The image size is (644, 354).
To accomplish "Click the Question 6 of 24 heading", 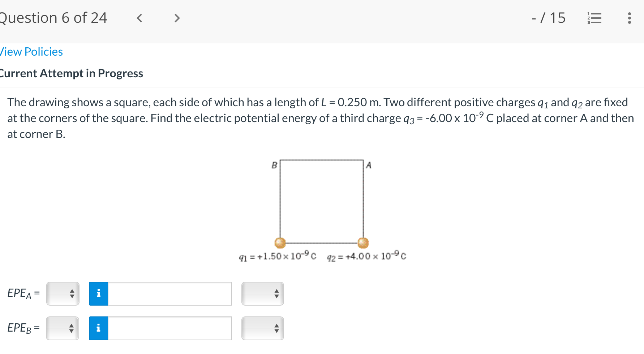I will [53, 17].
